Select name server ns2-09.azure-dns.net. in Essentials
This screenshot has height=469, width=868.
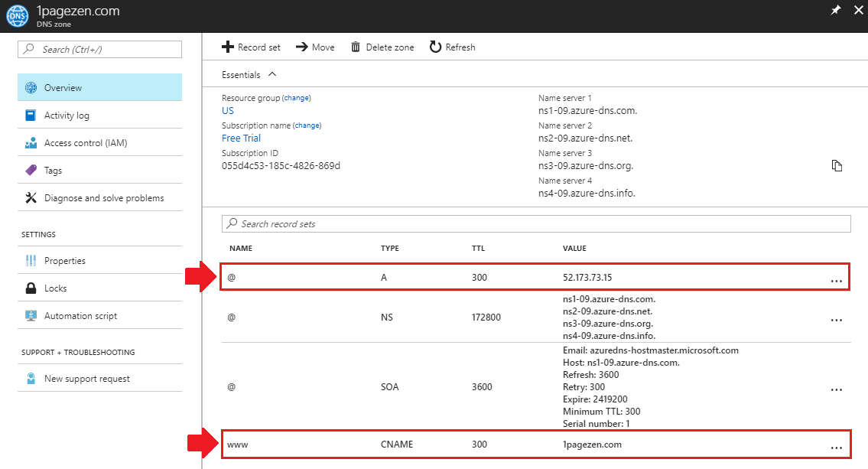click(x=585, y=138)
